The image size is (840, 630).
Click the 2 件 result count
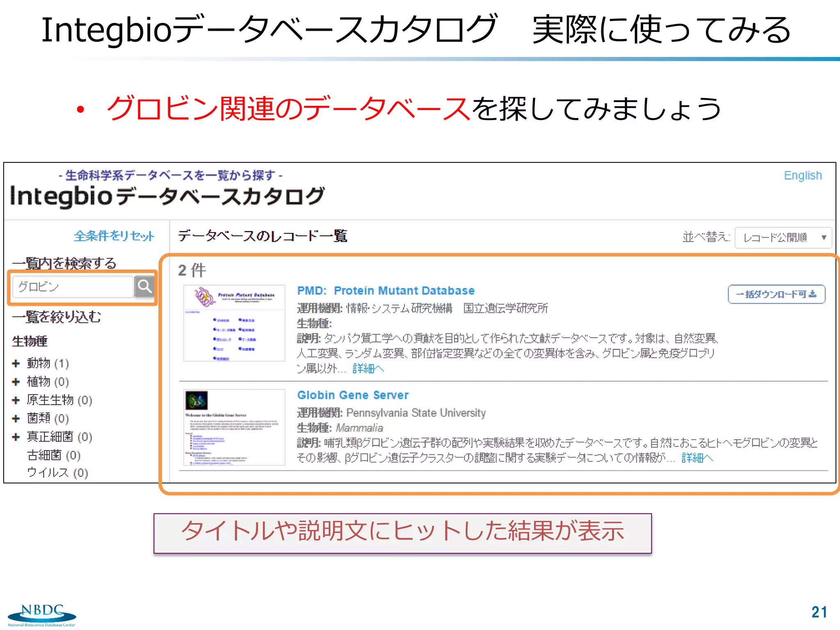[x=192, y=271]
